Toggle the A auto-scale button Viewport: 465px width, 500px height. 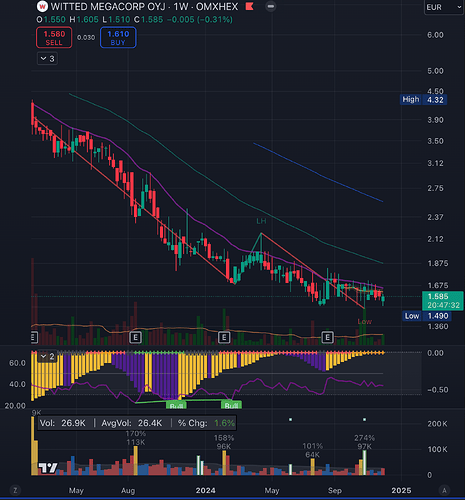click(444, 490)
